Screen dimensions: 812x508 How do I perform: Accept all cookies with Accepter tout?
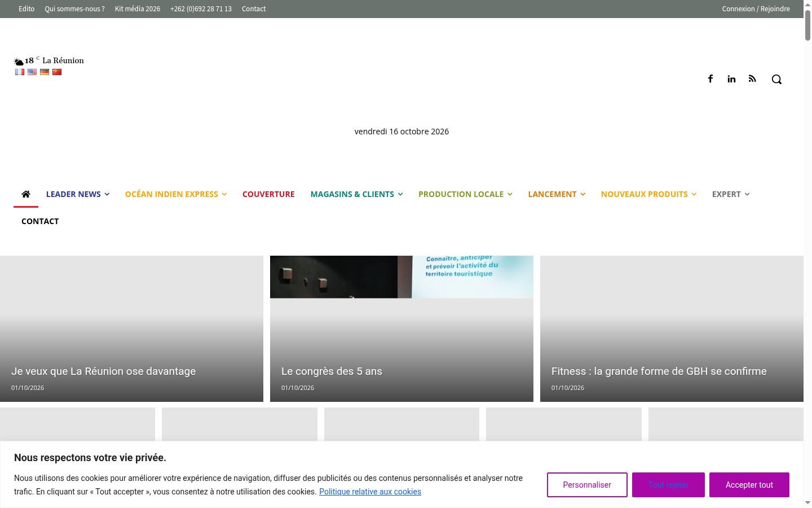(x=749, y=485)
